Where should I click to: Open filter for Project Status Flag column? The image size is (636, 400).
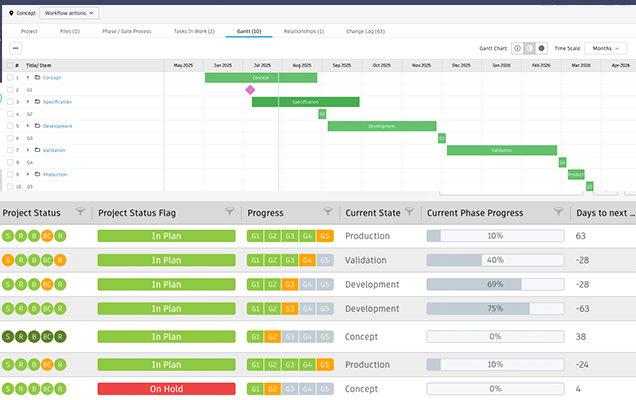pos(230,212)
